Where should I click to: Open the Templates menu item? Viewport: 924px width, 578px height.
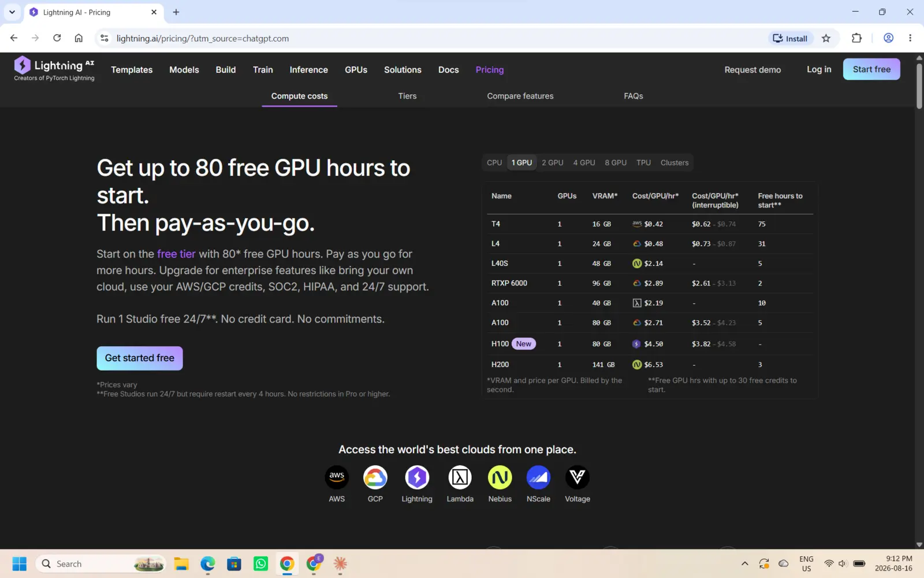(x=132, y=70)
